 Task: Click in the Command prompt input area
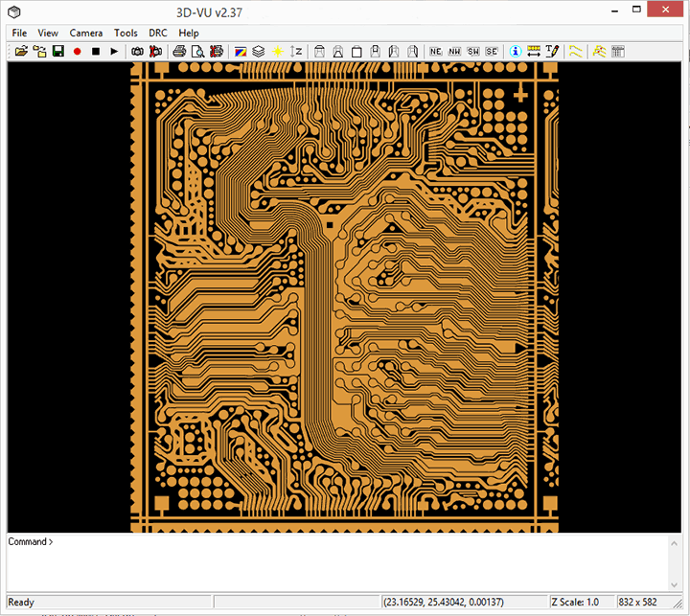pyautogui.click(x=338, y=562)
